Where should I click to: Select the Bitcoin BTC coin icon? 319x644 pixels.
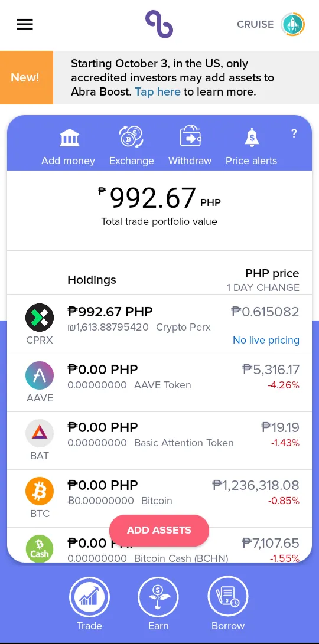pyautogui.click(x=40, y=491)
